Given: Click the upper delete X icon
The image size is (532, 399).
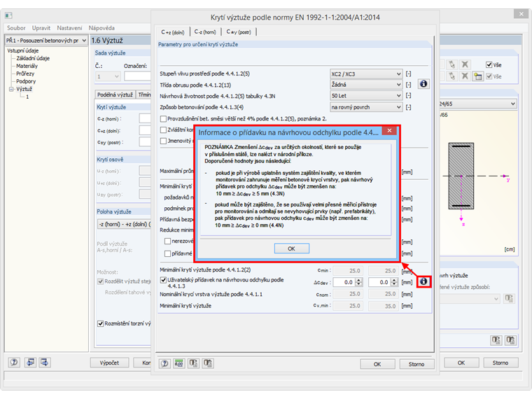Looking at the screenshot, I should (x=465, y=64).
